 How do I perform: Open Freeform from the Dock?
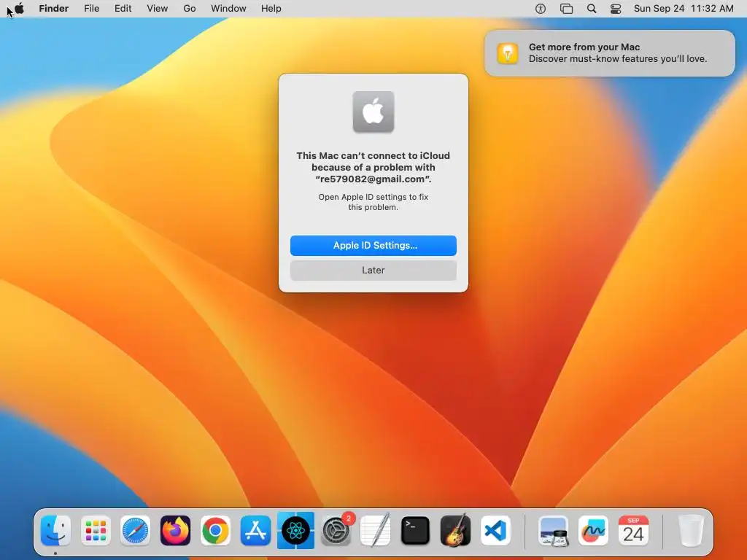[593, 530]
